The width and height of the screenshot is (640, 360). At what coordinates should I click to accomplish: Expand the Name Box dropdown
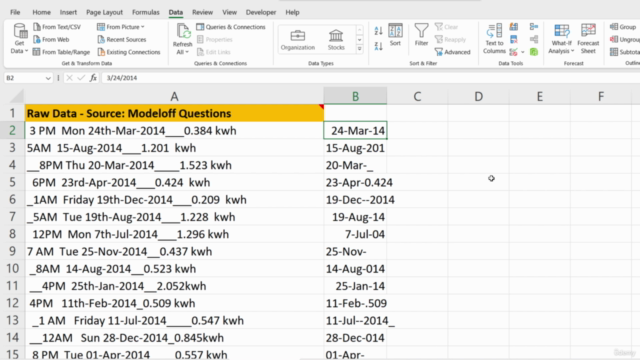point(48,78)
